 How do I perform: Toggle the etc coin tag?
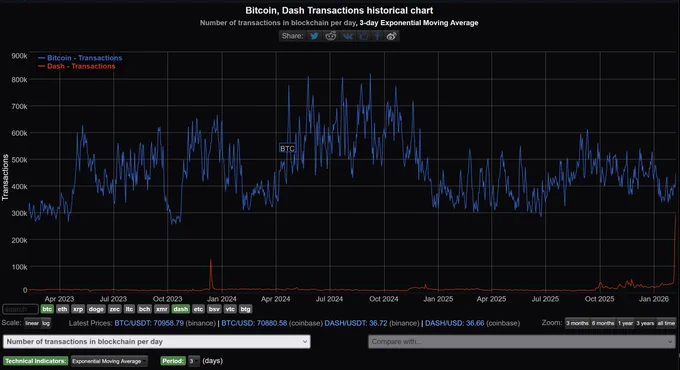pos(198,309)
